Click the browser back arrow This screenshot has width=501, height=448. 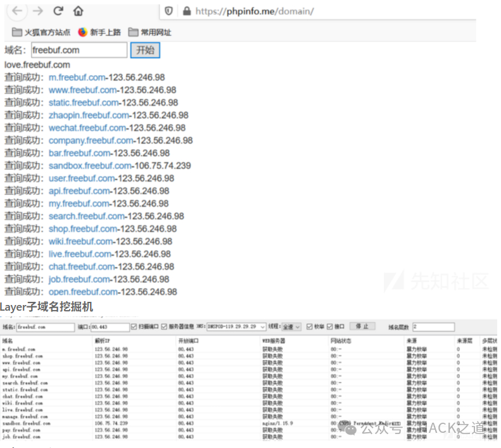[x=17, y=11]
